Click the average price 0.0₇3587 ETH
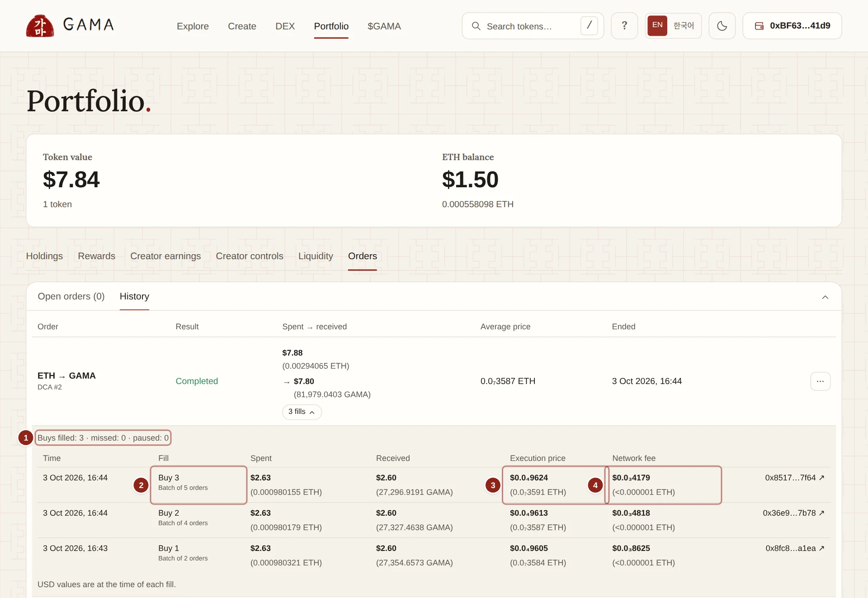This screenshot has width=868, height=598. coord(508,381)
